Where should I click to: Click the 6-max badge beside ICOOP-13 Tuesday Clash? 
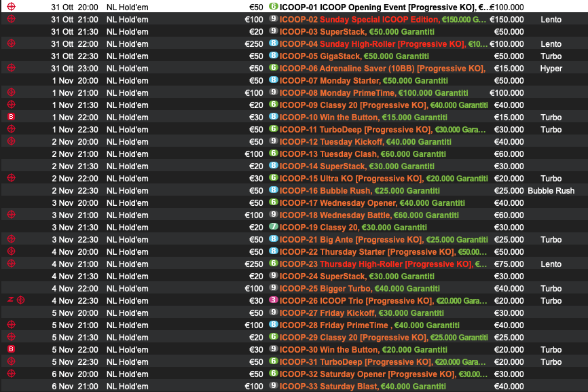[x=274, y=153]
